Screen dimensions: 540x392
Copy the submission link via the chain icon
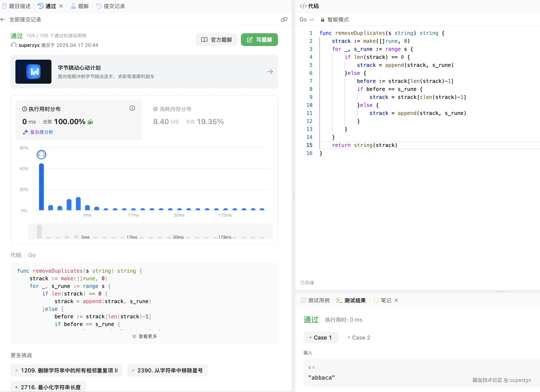(x=284, y=20)
